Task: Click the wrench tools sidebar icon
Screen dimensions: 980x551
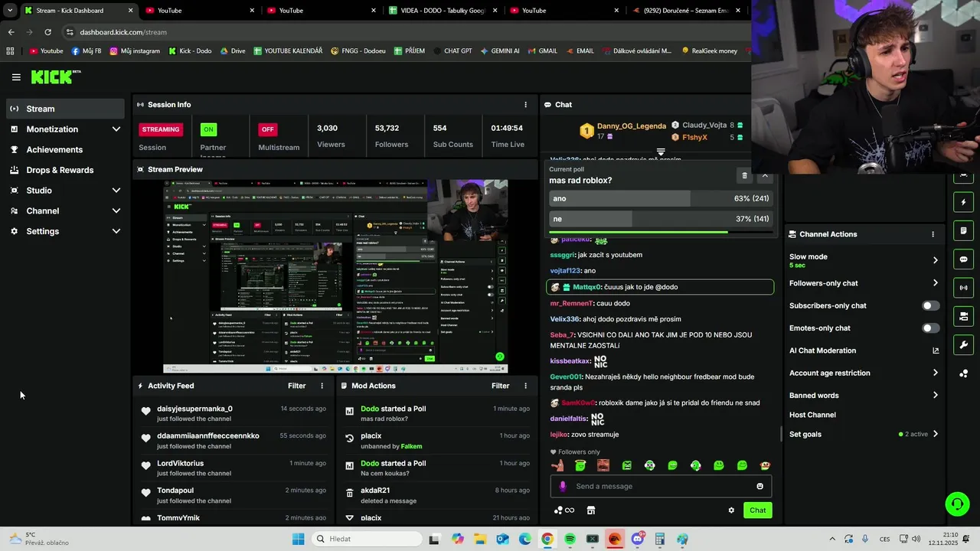Action: point(963,344)
